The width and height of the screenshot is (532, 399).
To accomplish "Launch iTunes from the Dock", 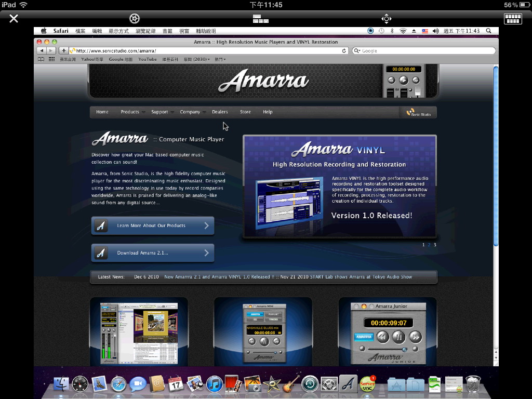I will pos(215,384).
